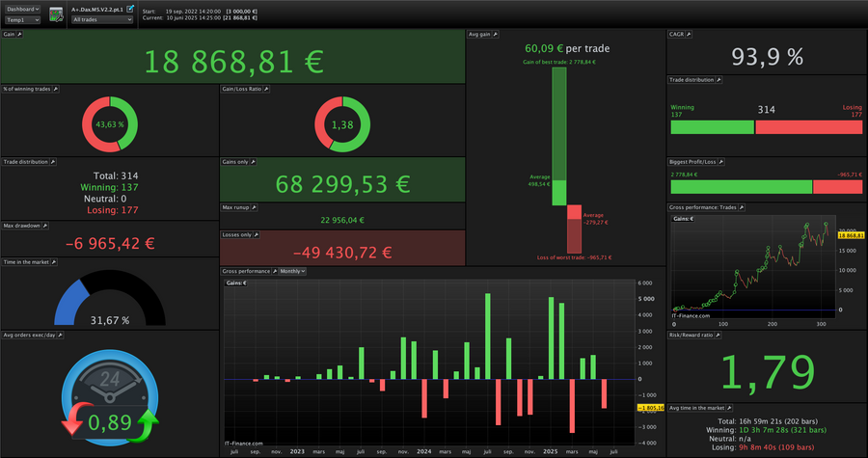868x458 pixels.
Task: Open the All trades filter dropdown
Action: 102,20
